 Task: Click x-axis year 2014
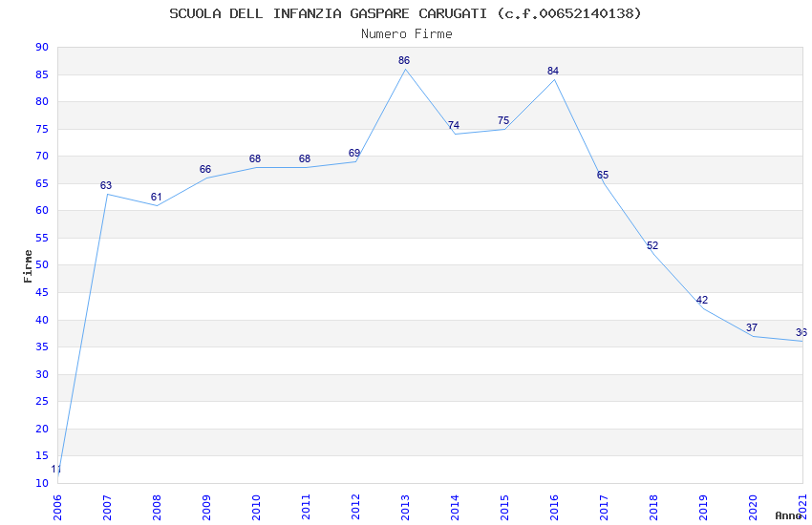(455, 508)
